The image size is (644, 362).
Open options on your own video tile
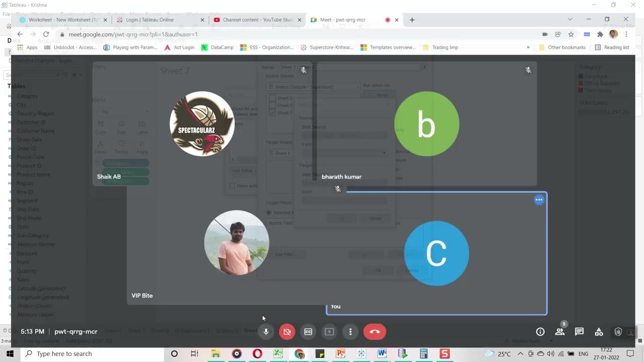(539, 200)
